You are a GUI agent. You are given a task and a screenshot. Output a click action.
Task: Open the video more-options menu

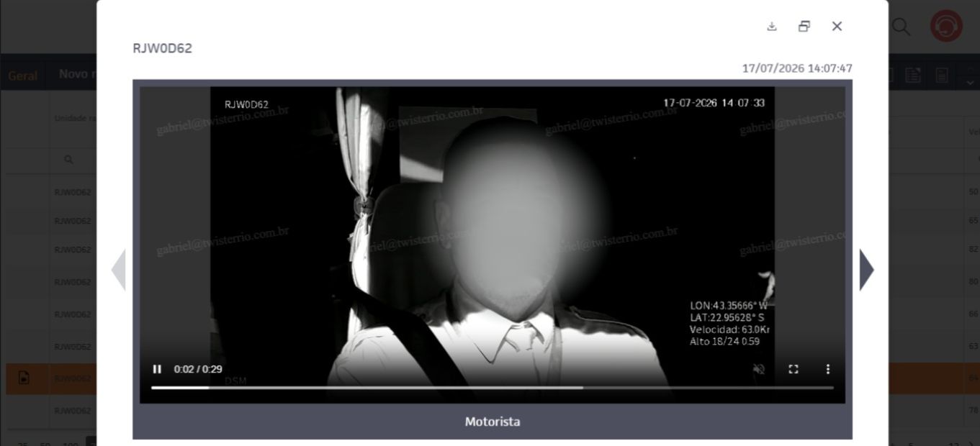coord(828,369)
